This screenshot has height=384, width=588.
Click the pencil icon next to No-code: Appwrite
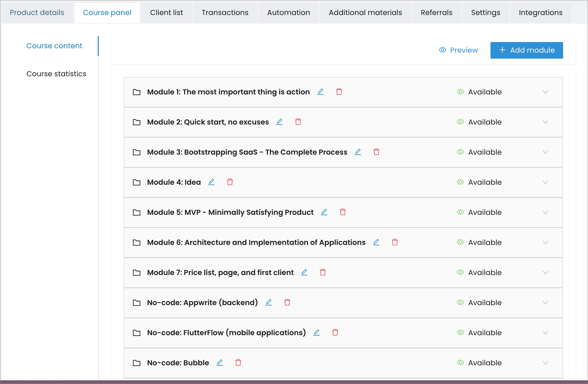(x=269, y=303)
